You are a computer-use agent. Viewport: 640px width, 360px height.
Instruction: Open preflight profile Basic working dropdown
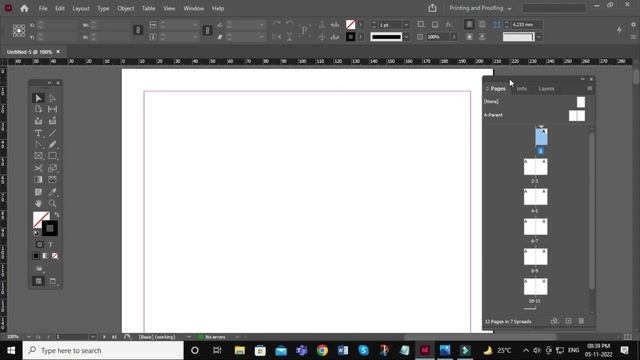pos(189,337)
